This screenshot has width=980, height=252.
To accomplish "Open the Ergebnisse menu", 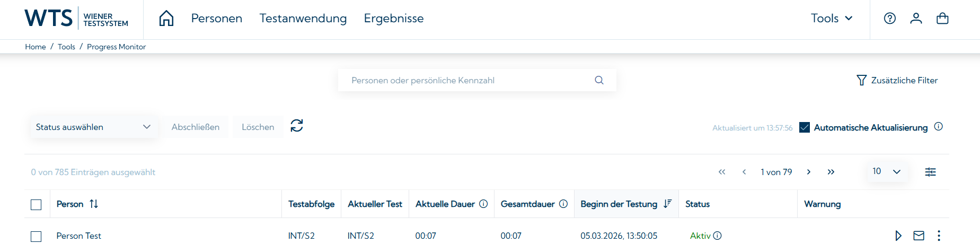I will coord(394,19).
